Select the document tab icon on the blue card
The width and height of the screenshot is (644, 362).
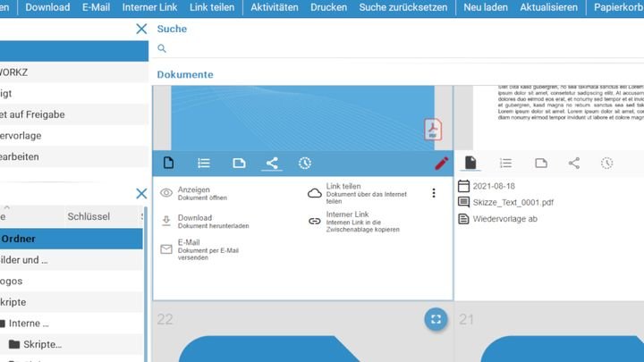[168, 163]
